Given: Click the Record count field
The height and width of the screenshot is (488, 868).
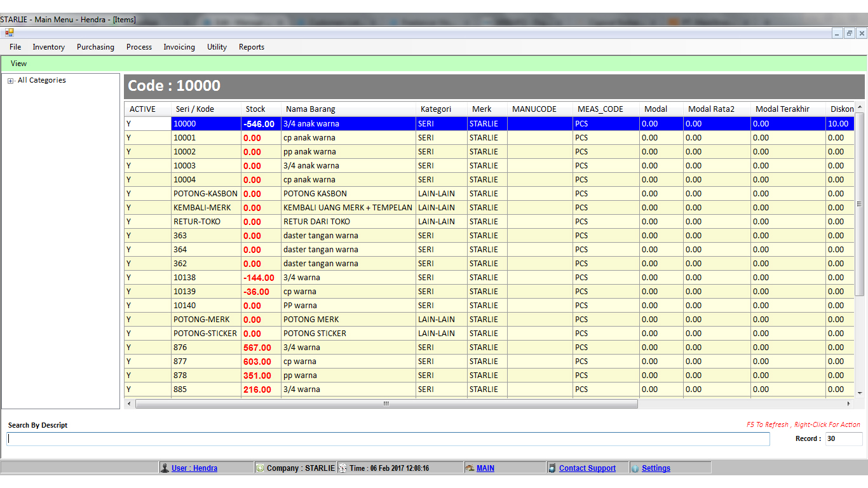Looking at the screenshot, I should click(844, 439).
